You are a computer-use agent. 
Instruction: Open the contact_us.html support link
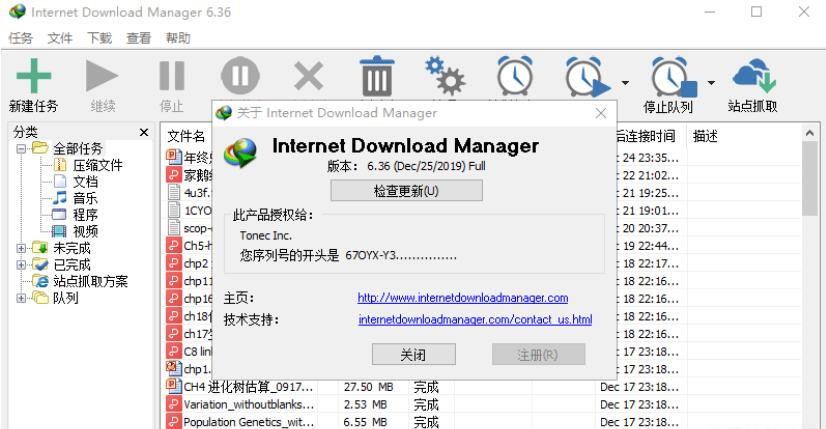(x=475, y=319)
